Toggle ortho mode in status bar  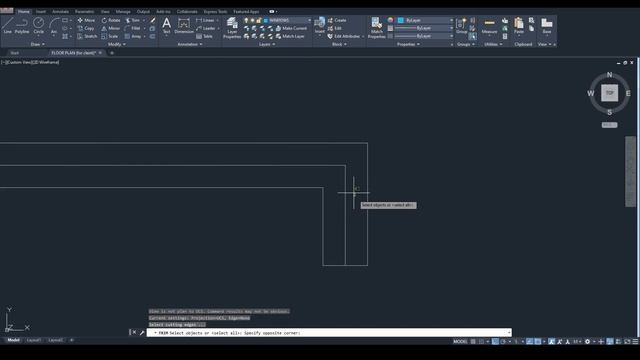pyautogui.click(x=495, y=342)
